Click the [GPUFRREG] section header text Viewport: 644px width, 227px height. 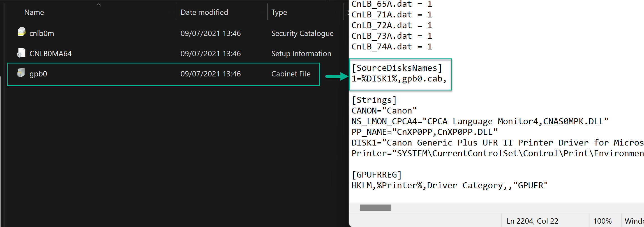point(377,175)
